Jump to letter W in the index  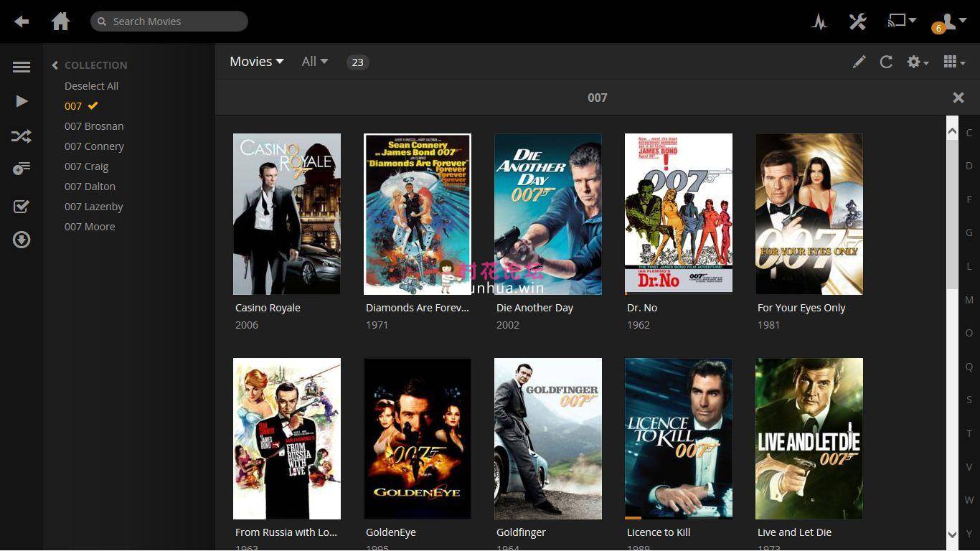tap(969, 500)
